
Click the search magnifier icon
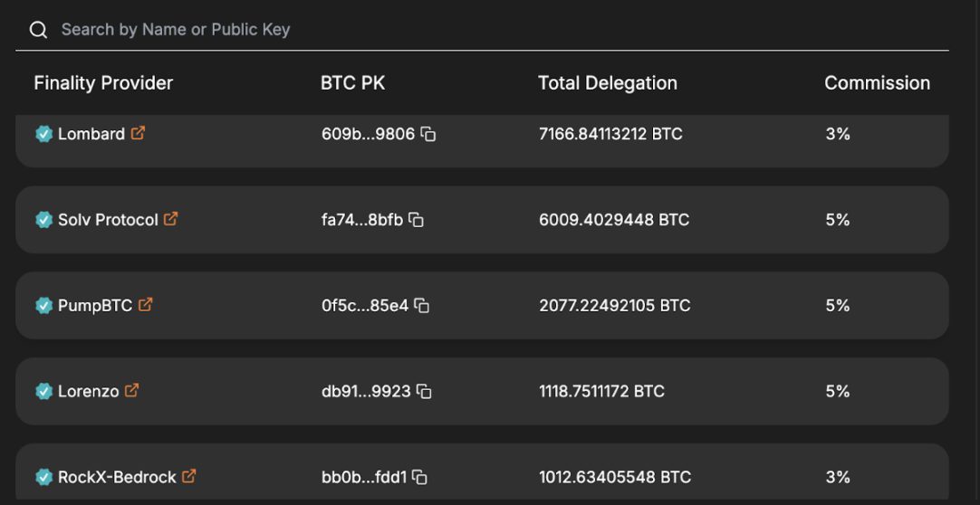coord(38,30)
